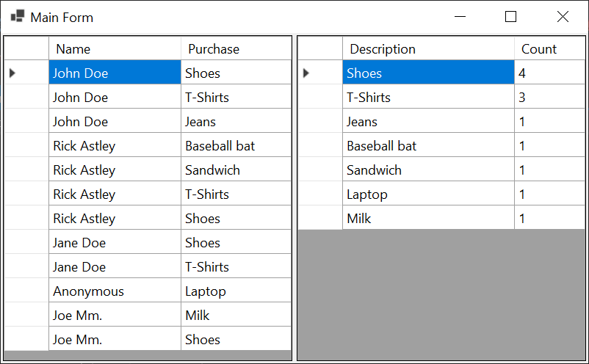Viewport: 589px width, 364px height.
Task: Select the highlighted Shoes cell in Description column
Action: coord(428,73)
